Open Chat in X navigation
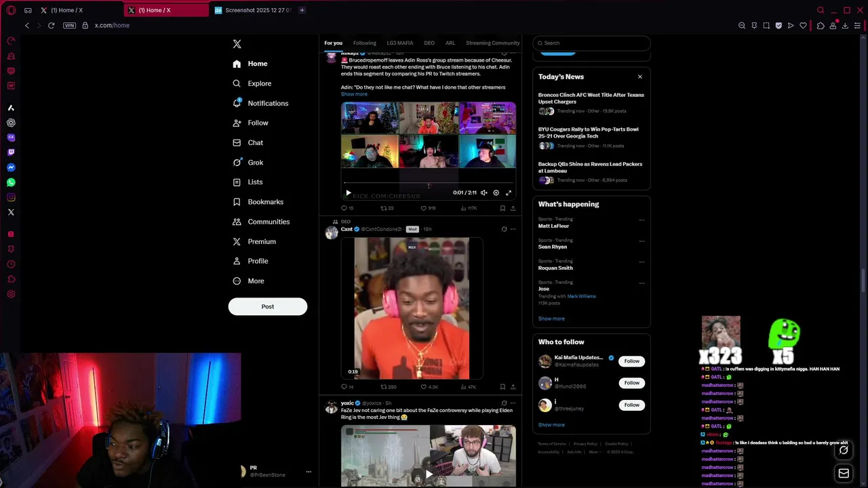This screenshot has height=488, width=868. click(248, 142)
